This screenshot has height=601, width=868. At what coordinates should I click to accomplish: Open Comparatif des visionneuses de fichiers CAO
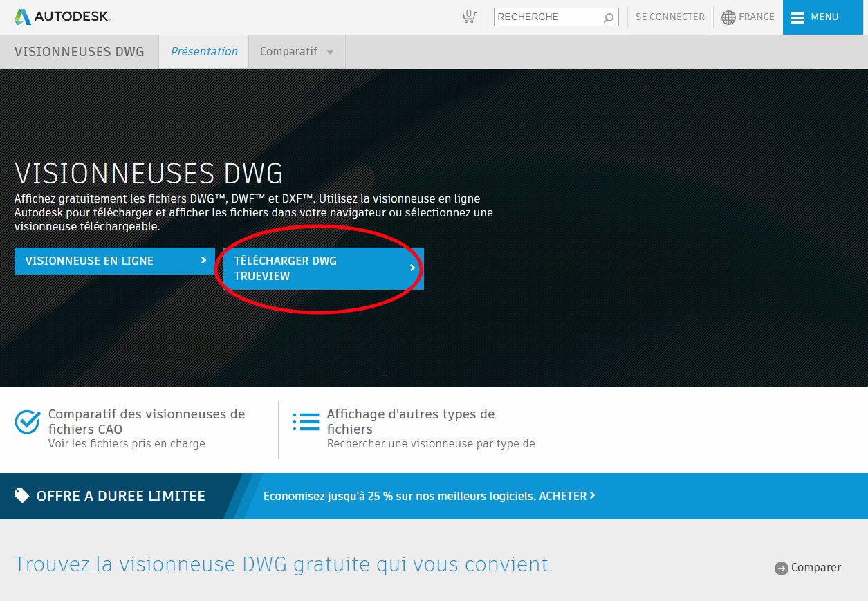pyautogui.click(x=147, y=421)
